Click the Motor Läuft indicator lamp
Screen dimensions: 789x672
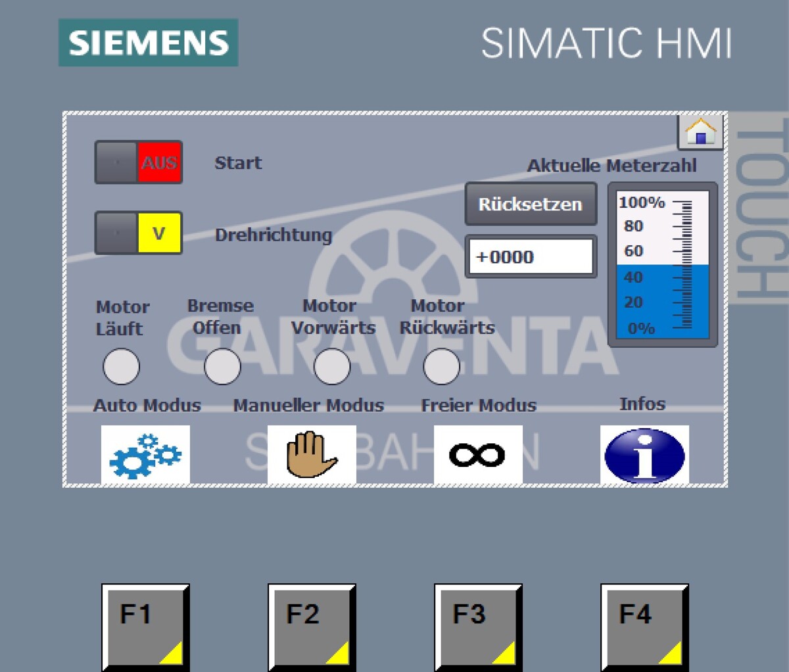coord(121,366)
